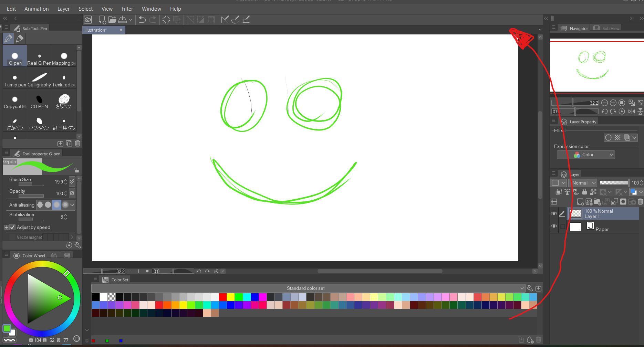Click the Undo arrow in toolbar
This screenshot has width=644, height=347.
click(142, 20)
